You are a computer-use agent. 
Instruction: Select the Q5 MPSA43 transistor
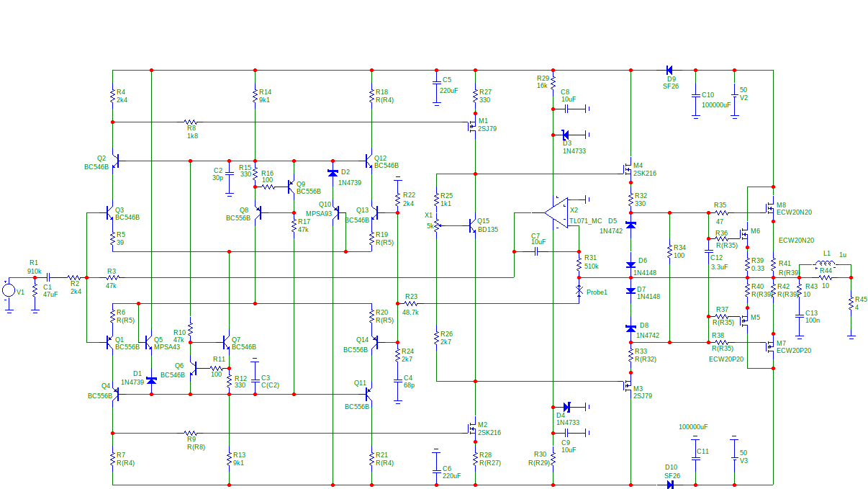tap(148, 340)
